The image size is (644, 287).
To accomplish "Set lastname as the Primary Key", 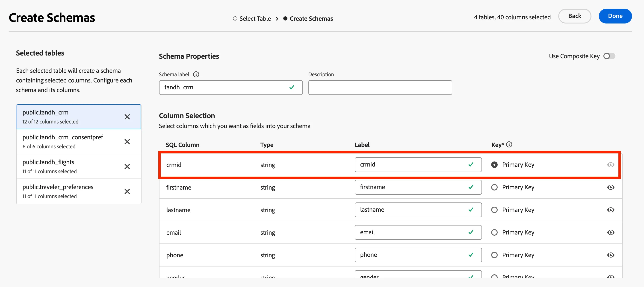I will click(494, 210).
